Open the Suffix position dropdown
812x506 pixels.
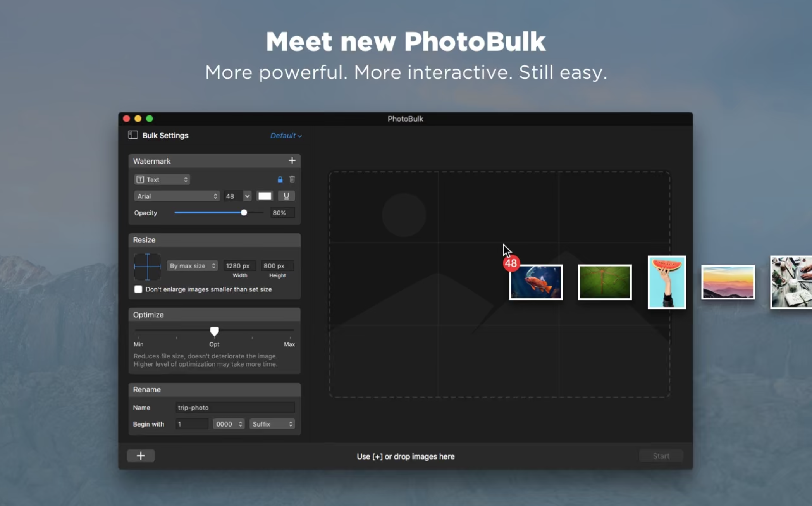(272, 424)
